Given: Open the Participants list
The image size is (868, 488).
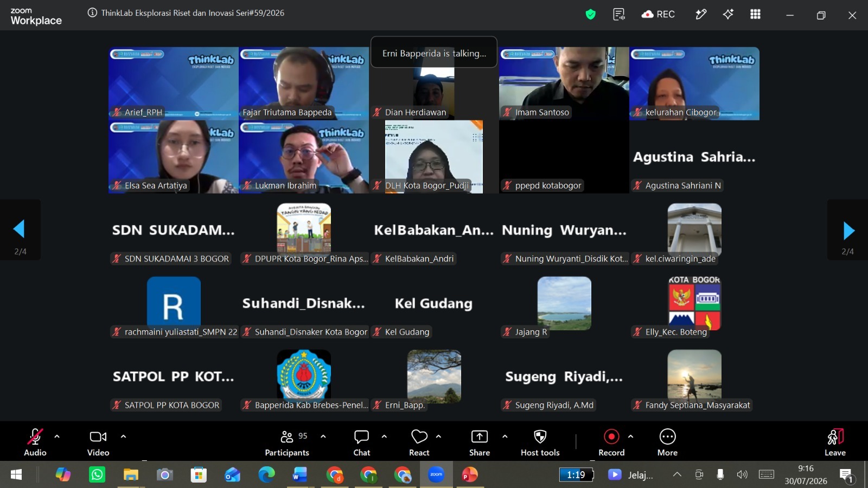Looking at the screenshot, I should coord(287,442).
